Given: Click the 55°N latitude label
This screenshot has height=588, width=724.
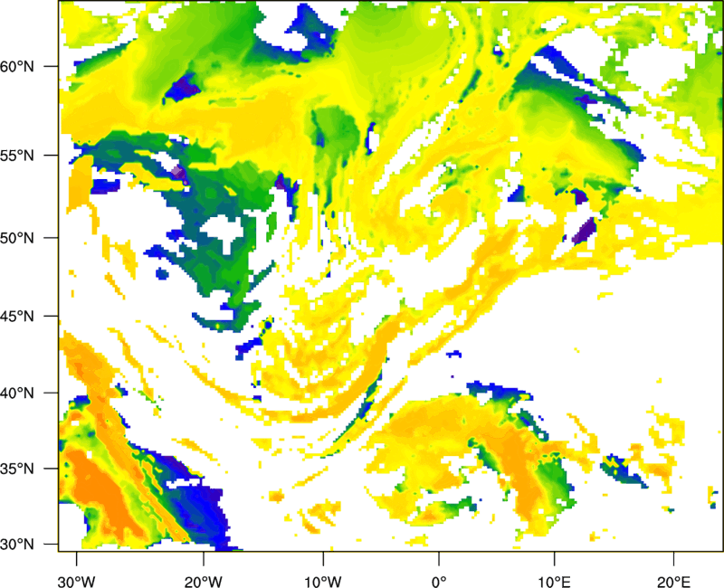Looking at the screenshot, I should coord(17,156).
